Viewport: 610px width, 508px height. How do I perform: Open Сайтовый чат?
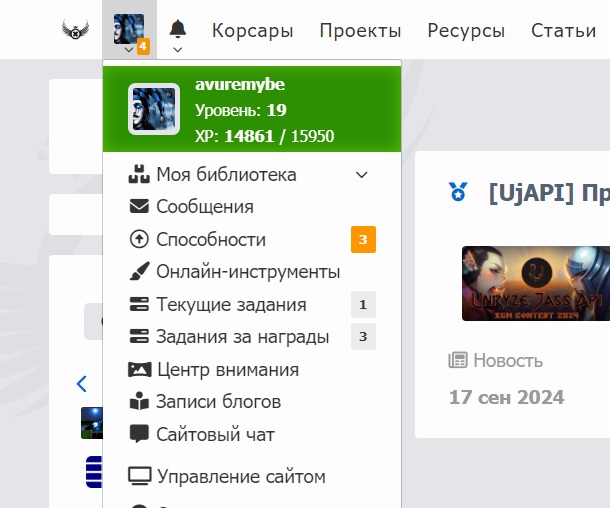click(216, 434)
